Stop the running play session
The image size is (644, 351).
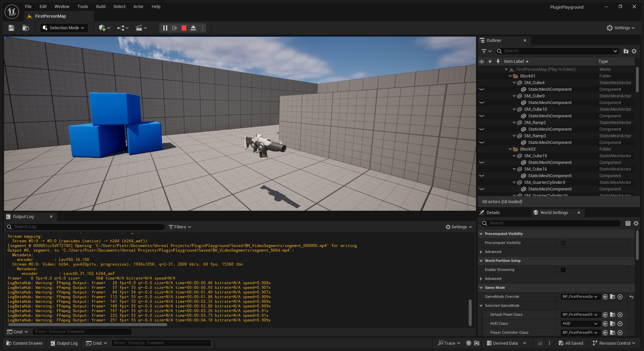click(184, 28)
